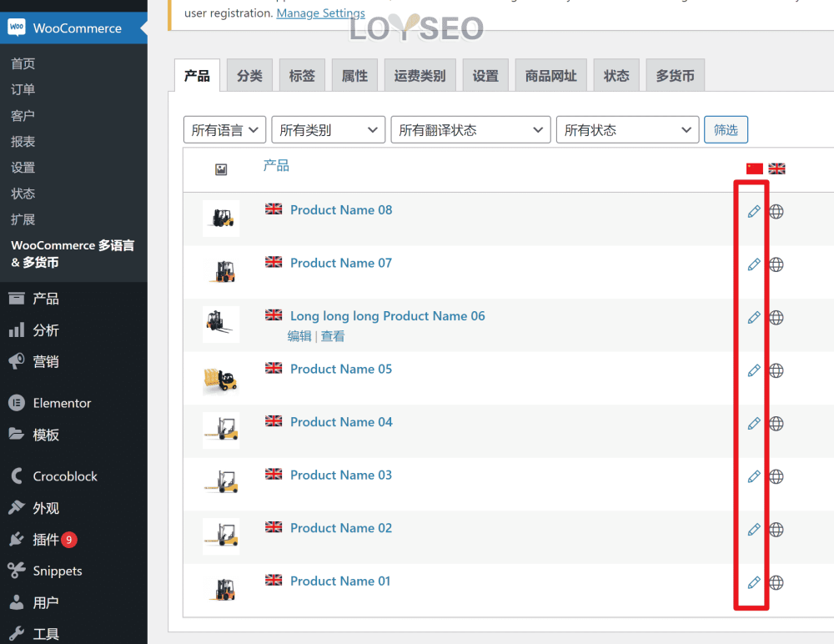Open the Product Name 08 link
Image resolution: width=834 pixels, height=644 pixels.
tap(341, 210)
